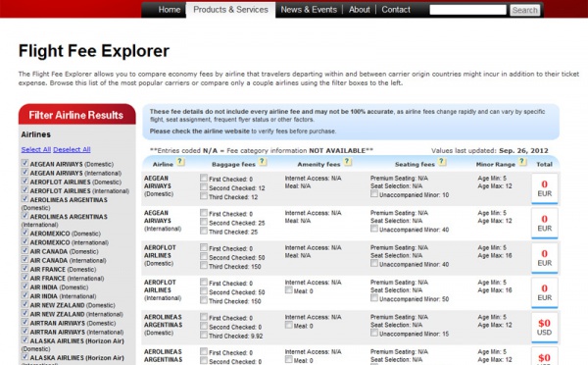Uncheck AIR CANADA (Domestic) filter
This screenshot has height=365, width=588.
click(25, 250)
